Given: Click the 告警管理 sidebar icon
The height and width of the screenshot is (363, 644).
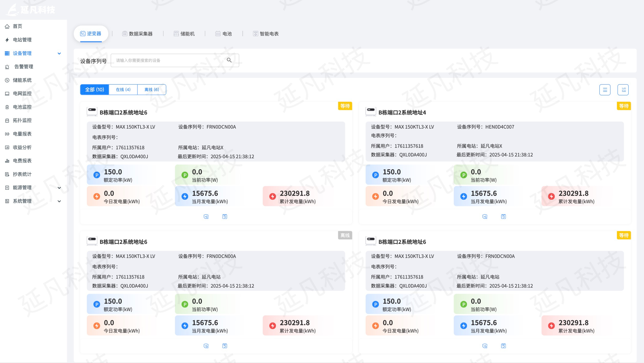Looking at the screenshot, I should click(7, 67).
